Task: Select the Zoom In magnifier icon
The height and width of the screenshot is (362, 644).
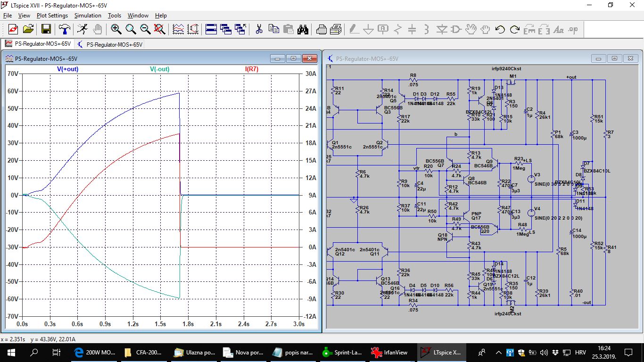Action: point(116,29)
